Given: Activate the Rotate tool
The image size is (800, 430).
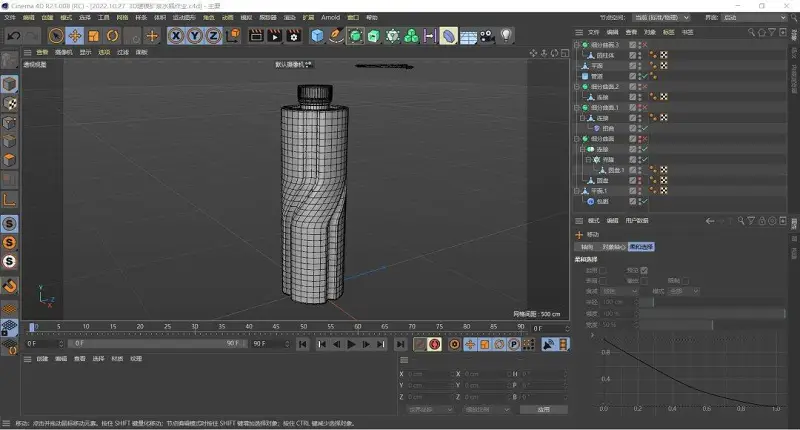Looking at the screenshot, I should [112, 36].
